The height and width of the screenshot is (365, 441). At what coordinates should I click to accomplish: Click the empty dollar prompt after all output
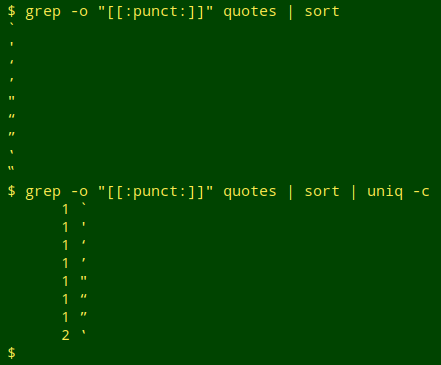[x=11, y=353]
